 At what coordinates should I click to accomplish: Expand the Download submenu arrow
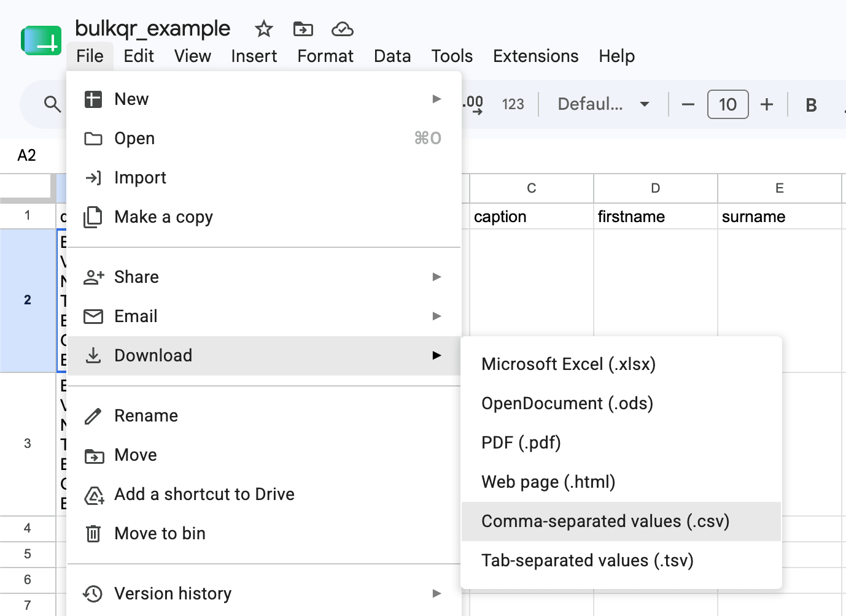pos(437,355)
